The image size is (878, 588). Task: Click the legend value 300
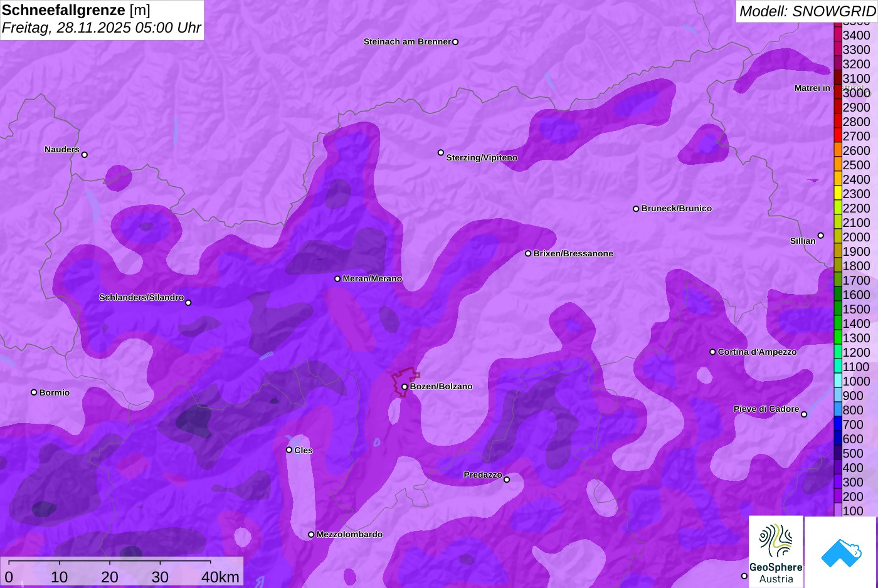click(x=853, y=482)
